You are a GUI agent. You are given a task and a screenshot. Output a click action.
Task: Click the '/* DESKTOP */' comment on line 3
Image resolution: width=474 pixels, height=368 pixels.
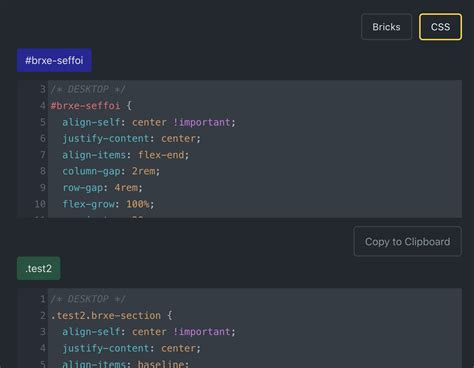(88, 89)
